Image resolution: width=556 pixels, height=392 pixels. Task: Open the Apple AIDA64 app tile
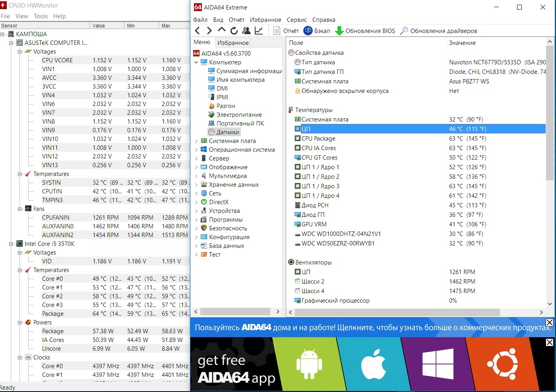coord(373,365)
